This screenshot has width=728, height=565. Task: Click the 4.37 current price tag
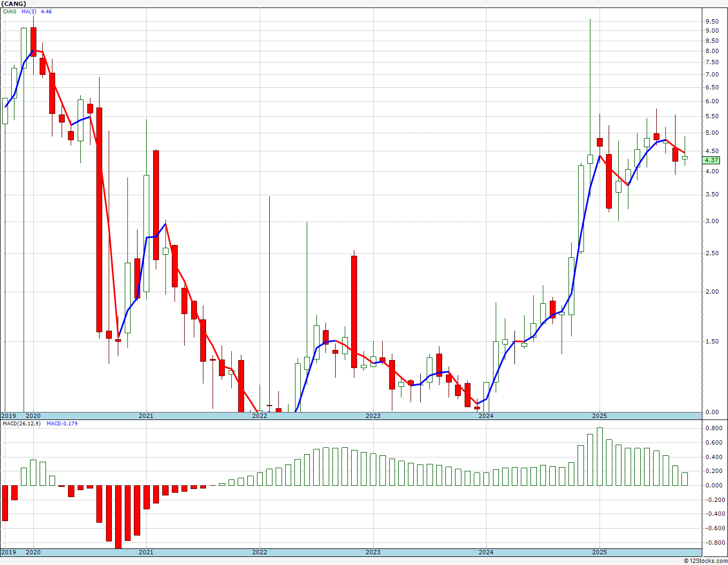click(x=711, y=160)
